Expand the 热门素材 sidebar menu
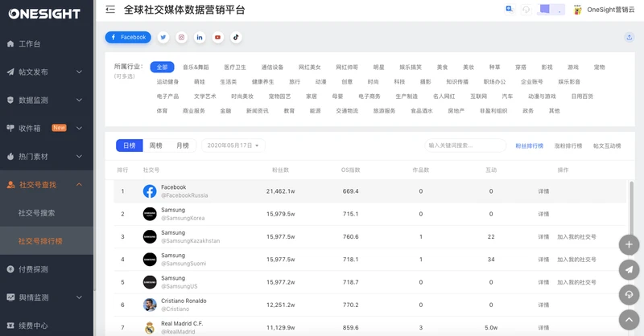Viewport: 644px width, 336px height. (x=47, y=156)
